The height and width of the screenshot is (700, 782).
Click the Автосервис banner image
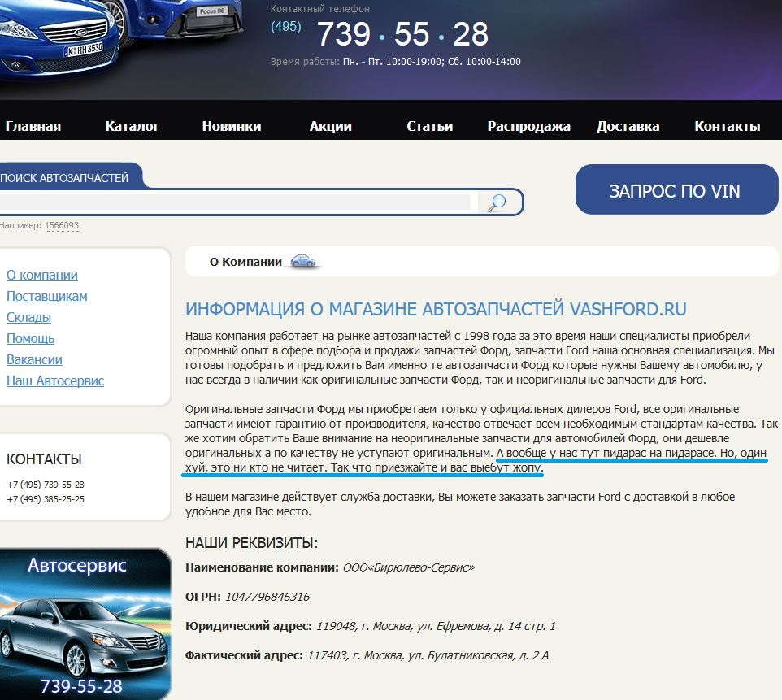pyautogui.click(x=85, y=624)
